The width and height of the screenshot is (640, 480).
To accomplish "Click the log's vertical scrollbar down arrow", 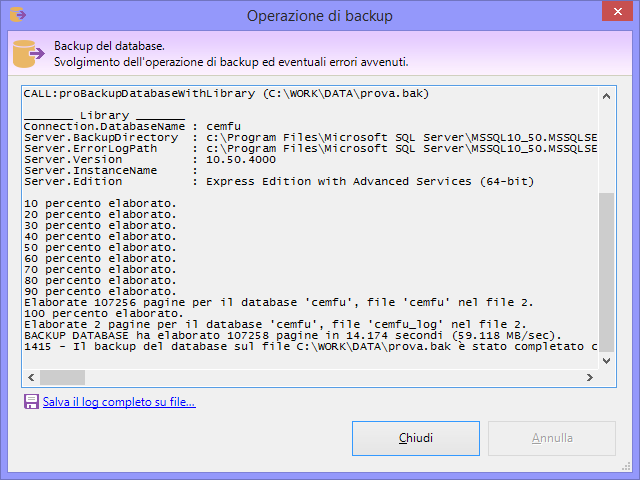I will 607,361.
